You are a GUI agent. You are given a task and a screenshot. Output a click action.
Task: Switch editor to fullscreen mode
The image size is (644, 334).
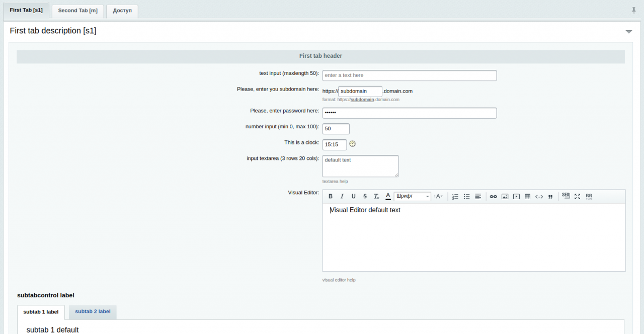coord(577,197)
